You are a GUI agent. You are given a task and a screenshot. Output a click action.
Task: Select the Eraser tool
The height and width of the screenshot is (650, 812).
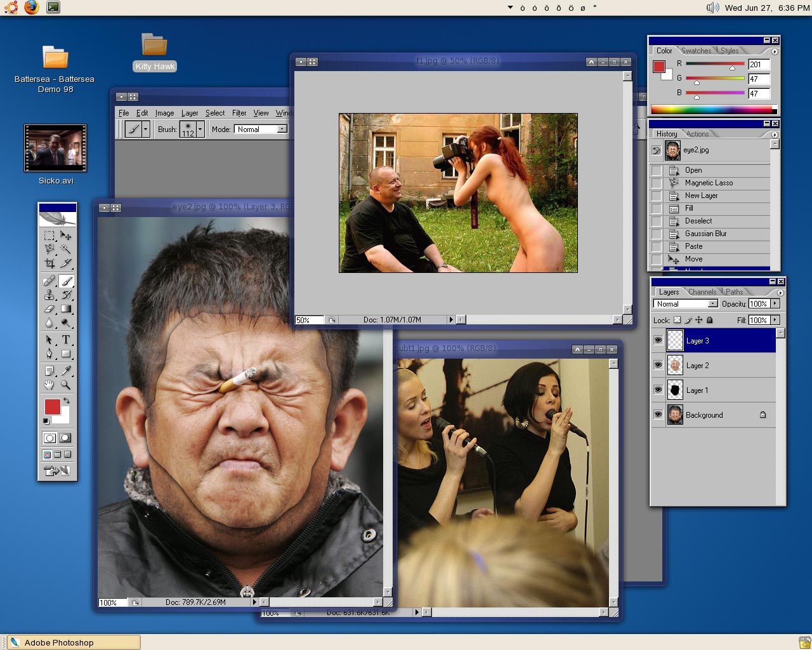click(49, 309)
